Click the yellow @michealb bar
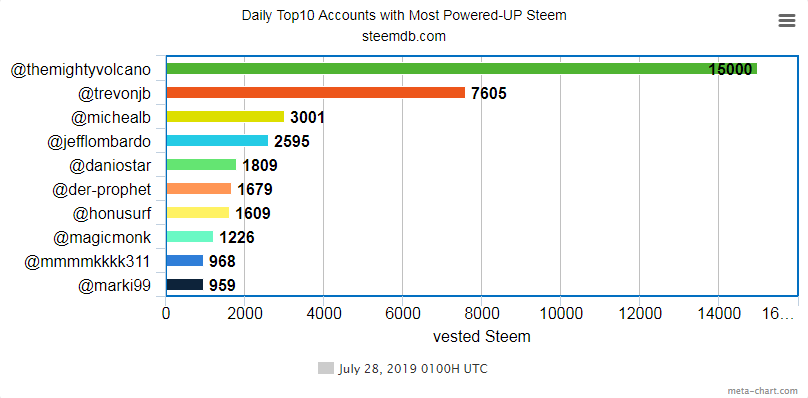Screen dimensions: 808x398 (x=225, y=117)
